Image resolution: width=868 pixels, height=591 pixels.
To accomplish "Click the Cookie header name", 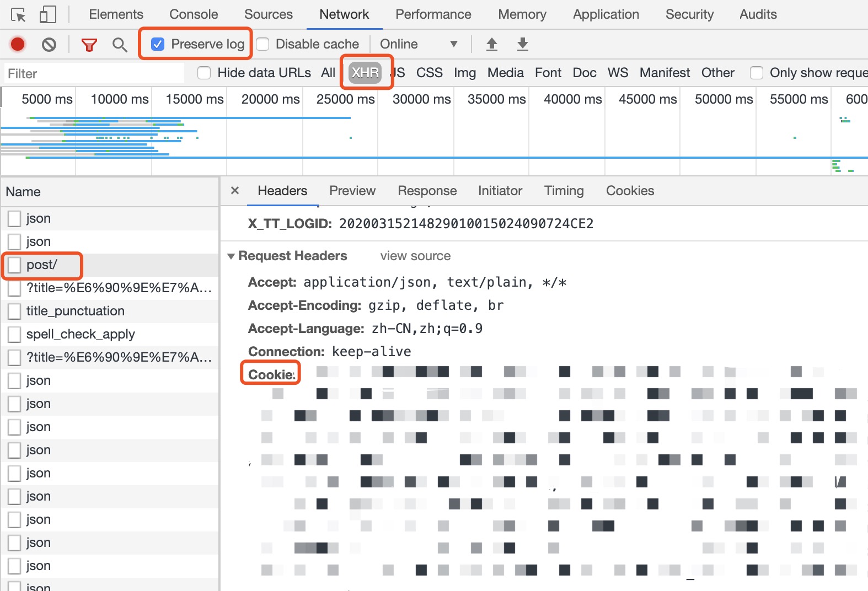I will point(272,374).
